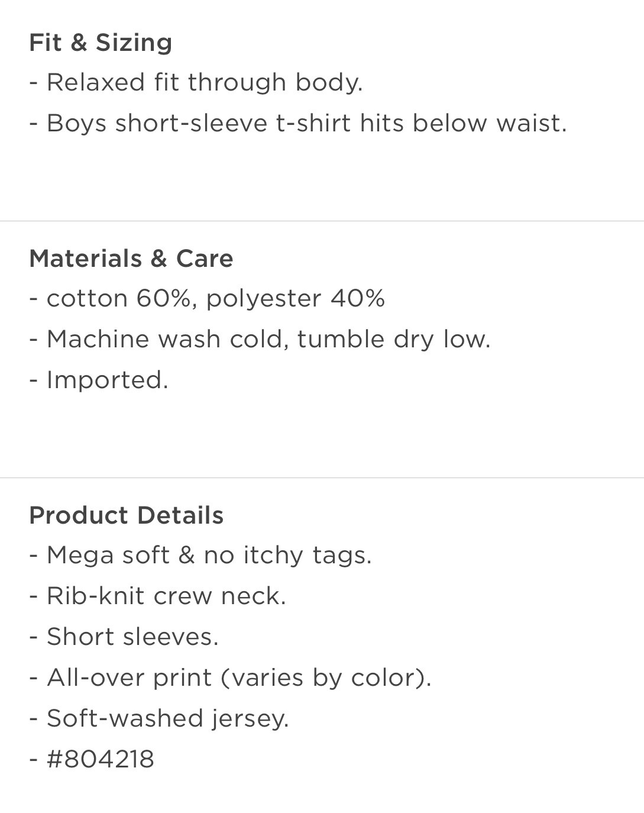Click the word 'Sizing' in first heading
Viewport: 644px width, 813px height.
(134, 43)
